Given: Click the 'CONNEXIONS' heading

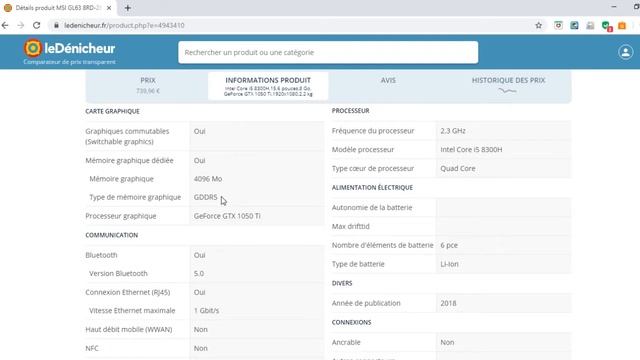Looking at the screenshot, I should (351, 322).
